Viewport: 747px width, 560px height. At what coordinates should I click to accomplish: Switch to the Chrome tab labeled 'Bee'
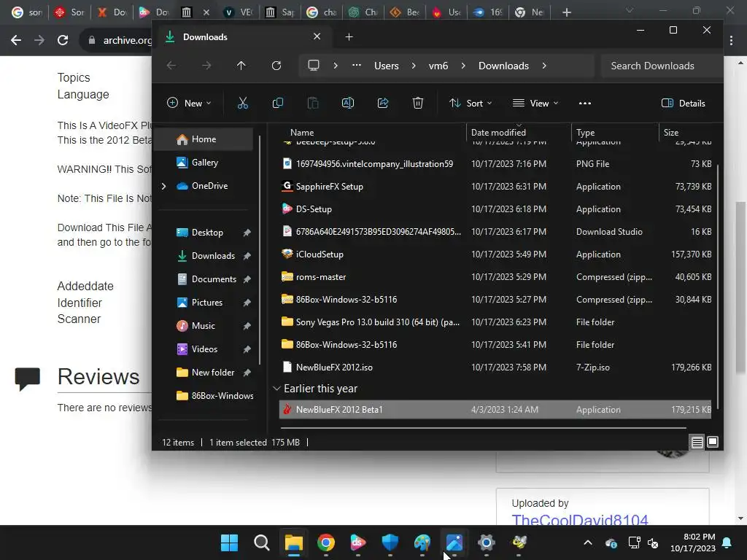click(406, 12)
